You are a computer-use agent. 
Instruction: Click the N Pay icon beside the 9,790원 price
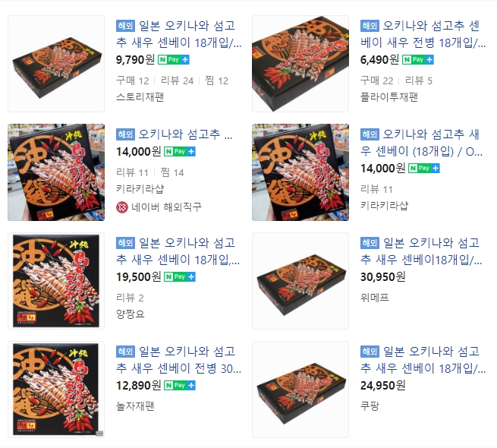173,60
